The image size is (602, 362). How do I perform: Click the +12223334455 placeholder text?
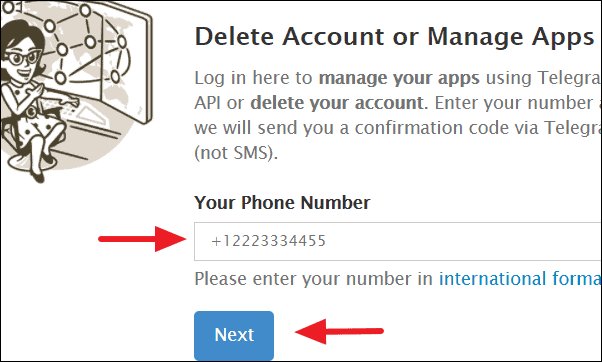[x=268, y=241]
